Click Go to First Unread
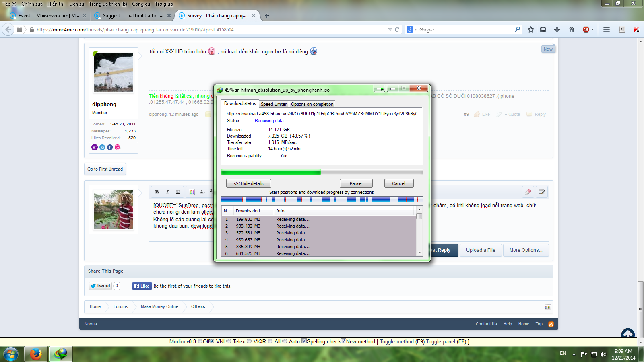The width and height of the screenshot is (644, 362). click(105, 169)
